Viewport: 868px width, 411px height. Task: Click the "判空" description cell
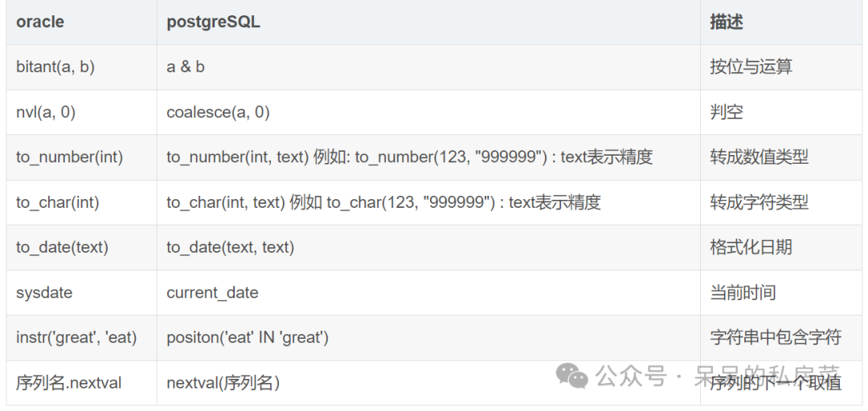727,112
